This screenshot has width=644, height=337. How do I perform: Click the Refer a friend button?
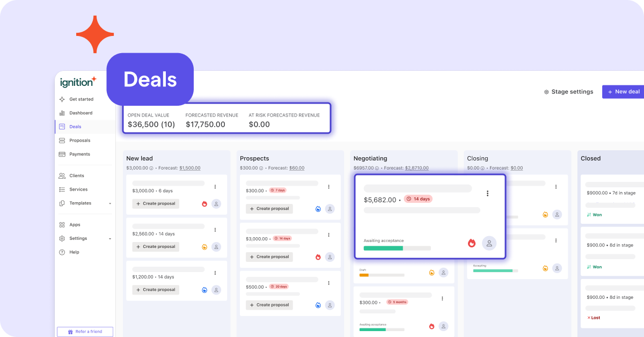[x=85, y=332]
